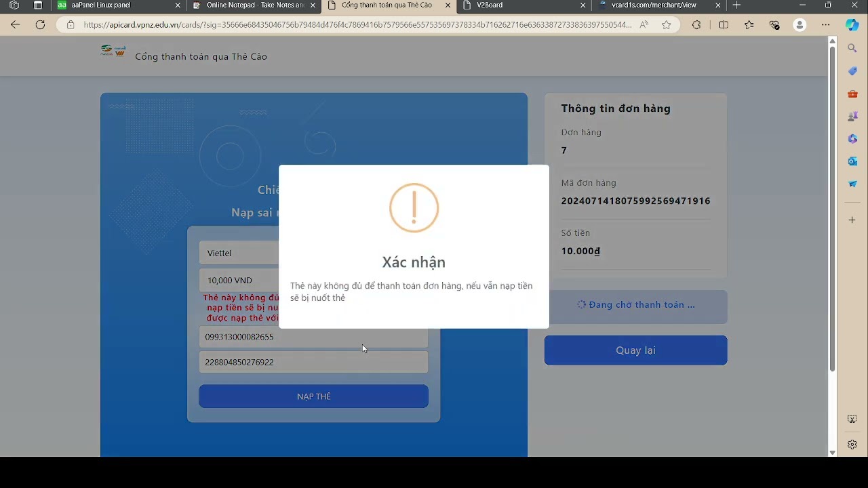This screenshot has height=488, width=868.
Task: Open the sidebar Tools briefcase icon
Action: pyautogui.click(x=852, y=94)
